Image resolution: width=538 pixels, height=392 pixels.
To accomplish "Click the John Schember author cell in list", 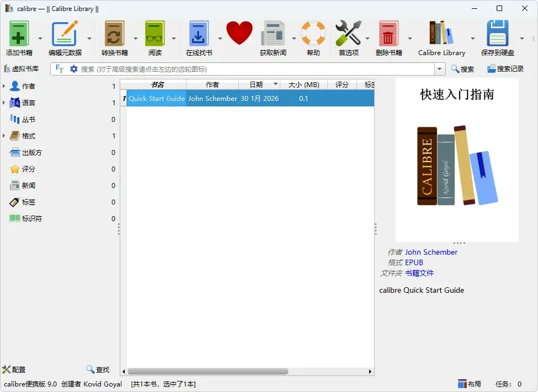I will click(212, 99).
